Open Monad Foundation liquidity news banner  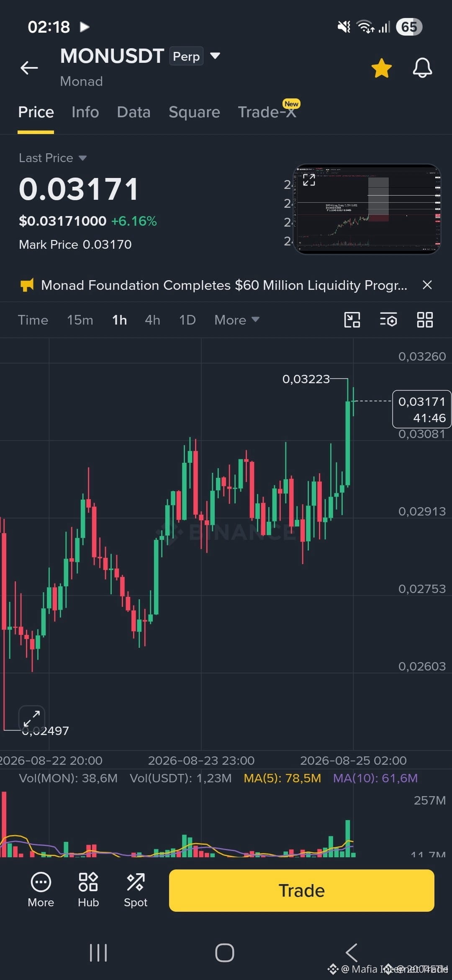click(224, 285)
